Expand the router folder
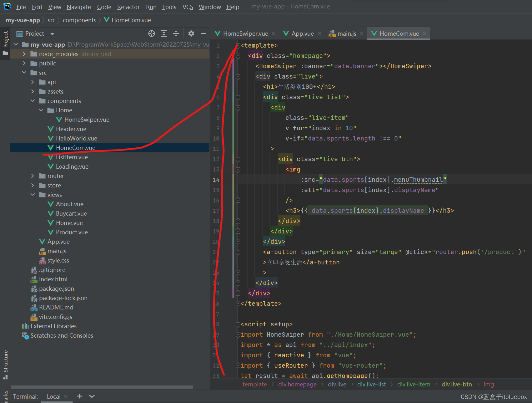The image size is (532, 403). tap(33, 176)
